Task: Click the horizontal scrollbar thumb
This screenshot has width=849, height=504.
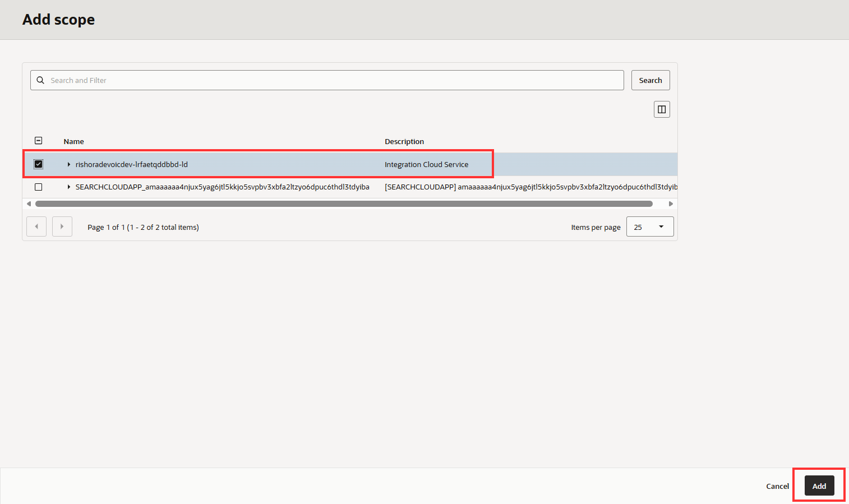Action: (x=343, y=204)
